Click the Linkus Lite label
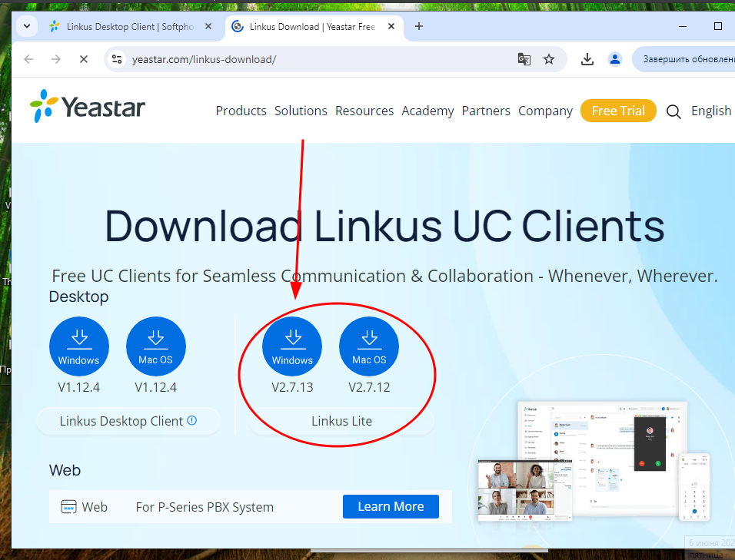The image size is (735, 560). point(341,421)
